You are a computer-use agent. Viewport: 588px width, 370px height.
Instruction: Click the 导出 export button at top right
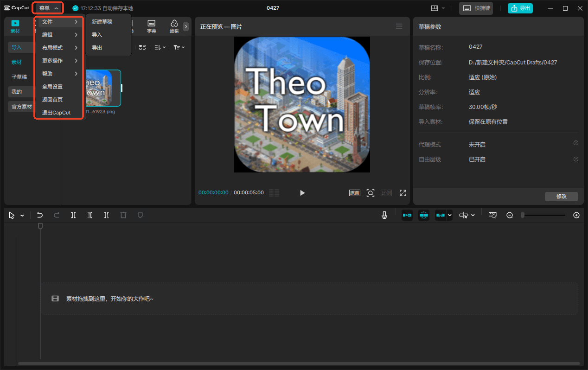[520, 8]
